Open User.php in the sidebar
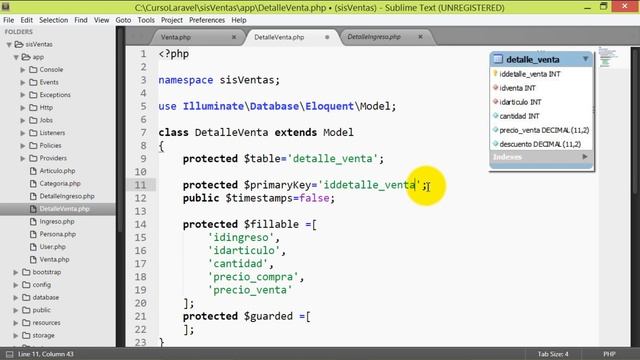 coord(52,247)
